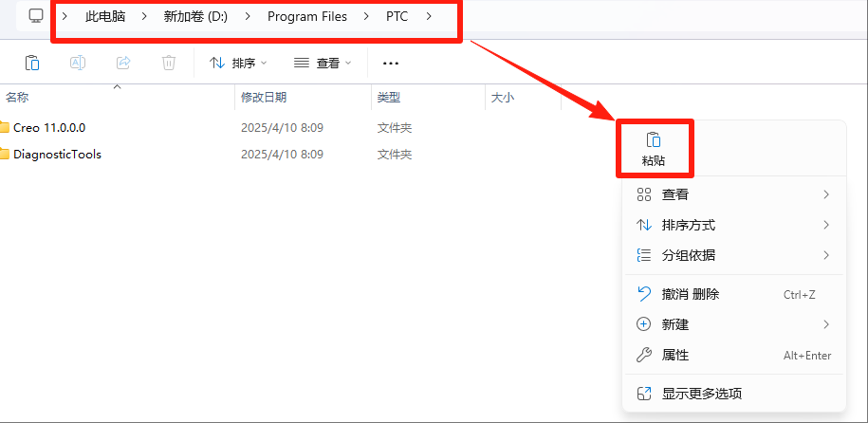The width and height of the screenshot is (868, 423).
Task: Open the 排序 sort dropdown in the toolbar
Action: [238, 64]
